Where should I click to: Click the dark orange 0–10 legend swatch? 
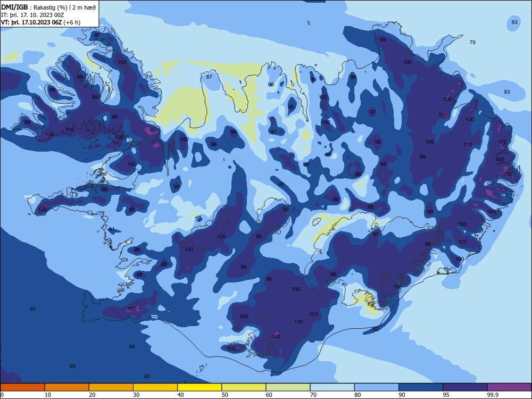22,387
